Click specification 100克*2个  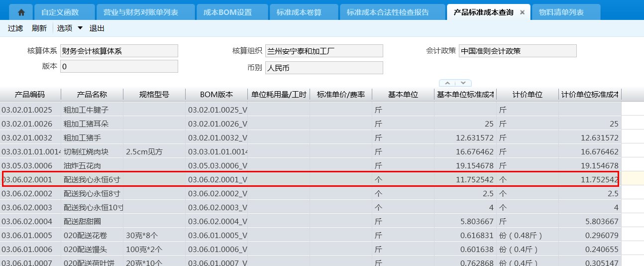click(x=144, y=249)
